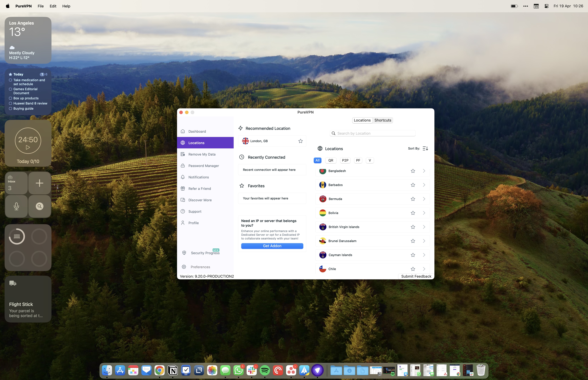Select the P2P filter tab
Image resolution: width=588 pixels, height=380 pixels.
coord(345,160)
